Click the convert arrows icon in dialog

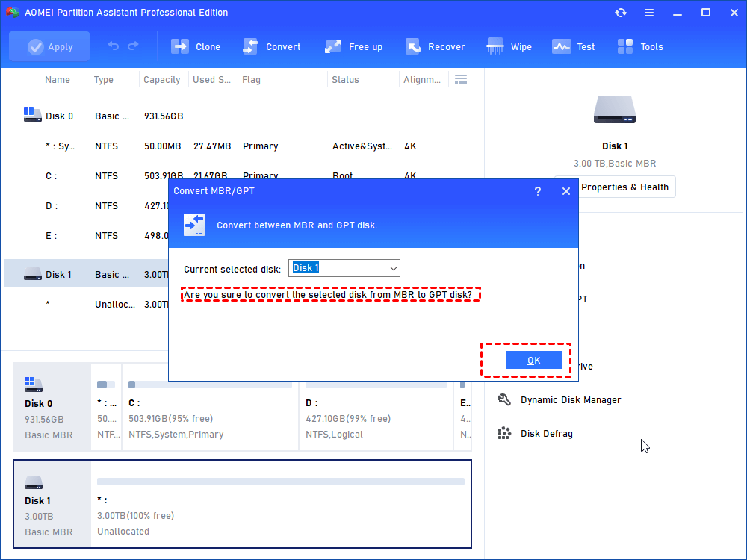194,225
